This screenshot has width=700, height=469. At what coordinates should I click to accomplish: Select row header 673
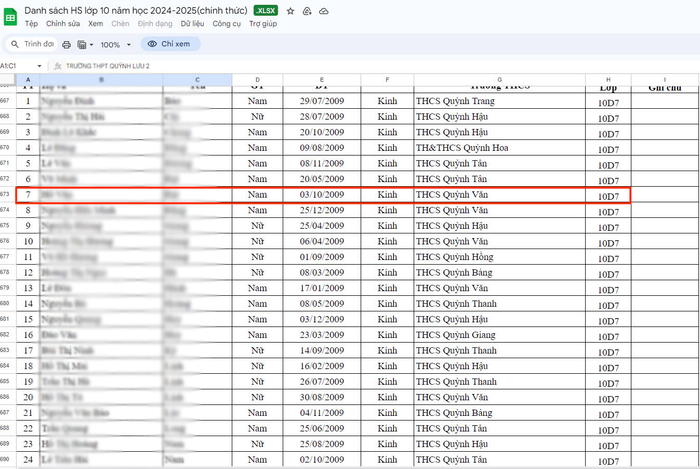click(x=8, y=195)
